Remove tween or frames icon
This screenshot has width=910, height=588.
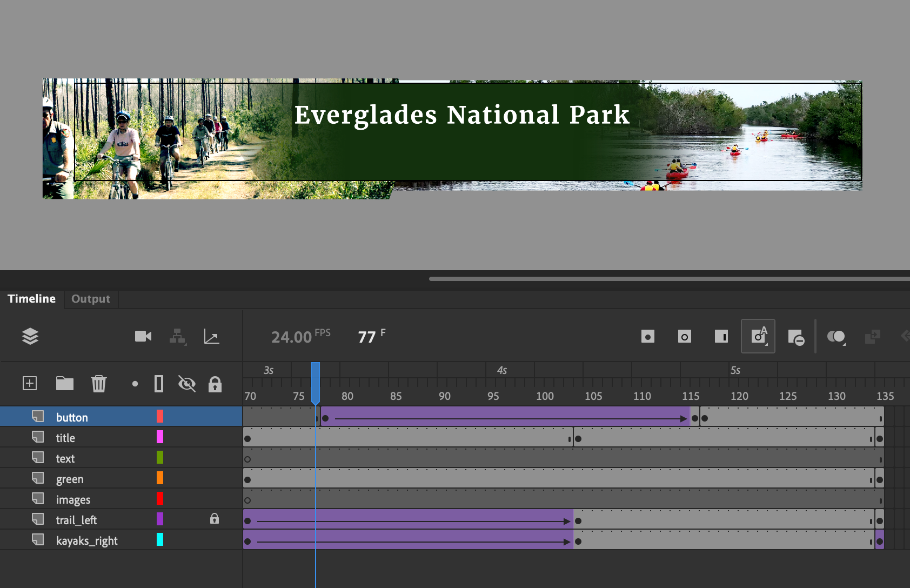click(796, 337)
